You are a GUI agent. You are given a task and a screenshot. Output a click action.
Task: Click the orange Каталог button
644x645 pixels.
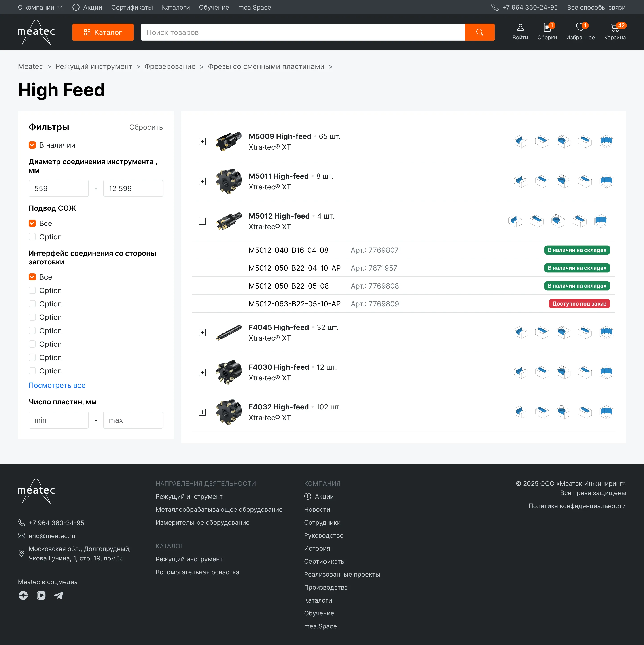[x=103, y=32]
